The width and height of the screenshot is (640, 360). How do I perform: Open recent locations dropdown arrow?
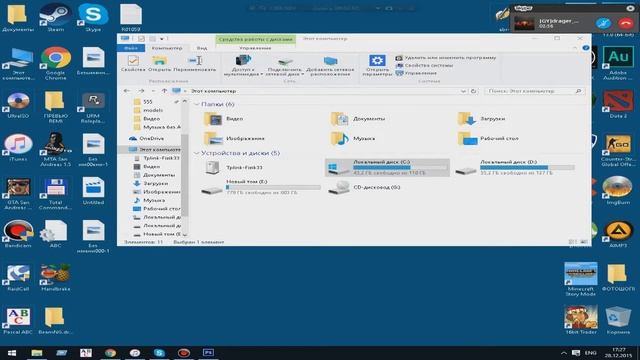(153, 91)
